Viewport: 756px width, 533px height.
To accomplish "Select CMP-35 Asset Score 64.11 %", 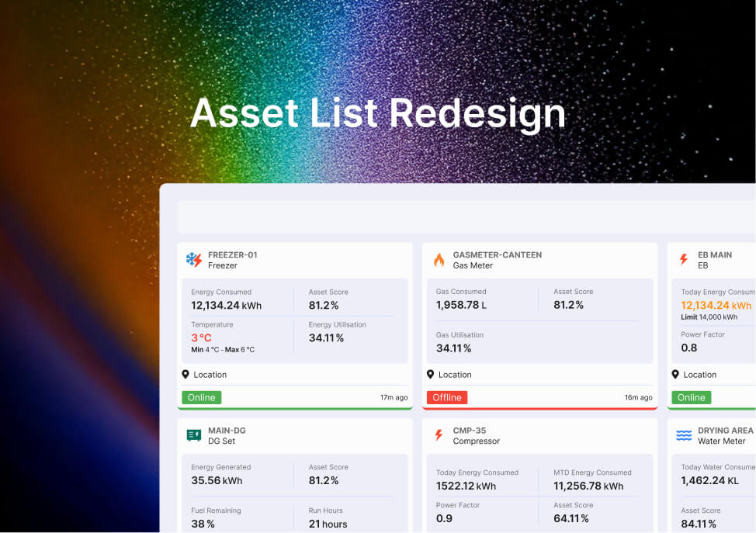I will 570,518.
